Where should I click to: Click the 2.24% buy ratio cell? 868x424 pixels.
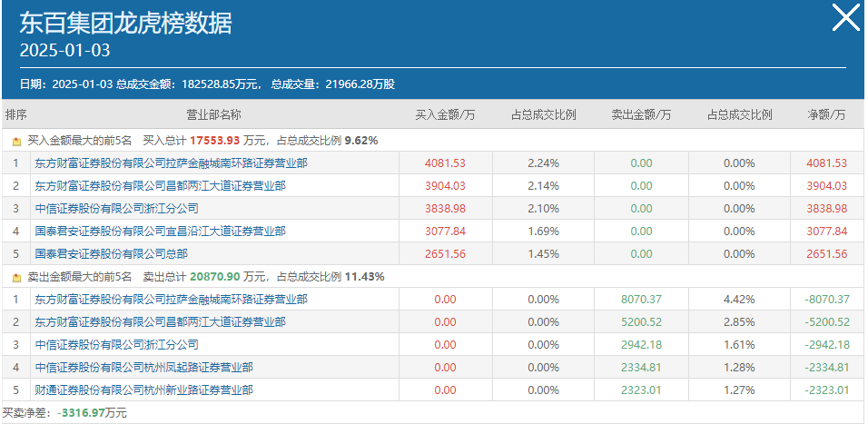(543, 163)
